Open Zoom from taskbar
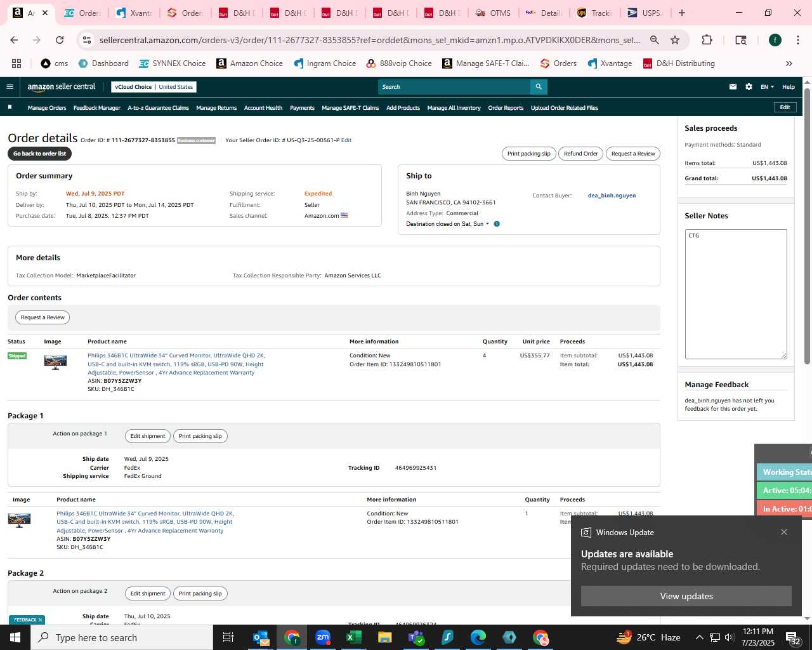 pos(323,637)
